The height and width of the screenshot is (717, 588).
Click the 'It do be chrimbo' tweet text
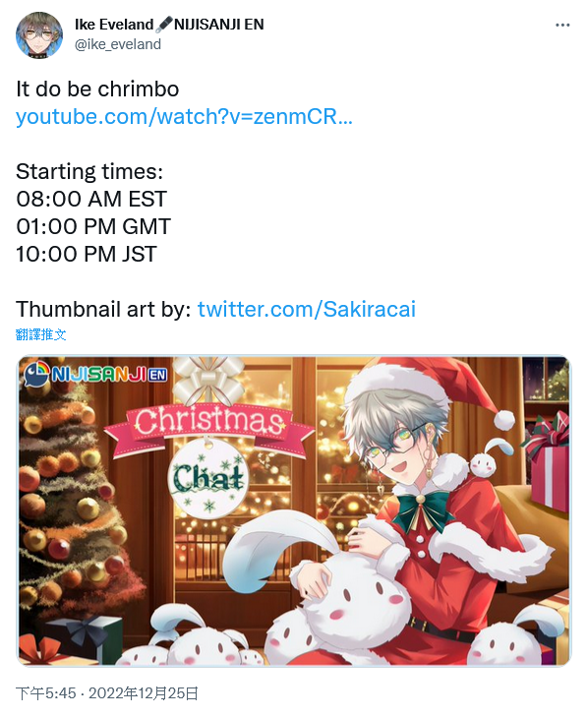tap(97, 89)
